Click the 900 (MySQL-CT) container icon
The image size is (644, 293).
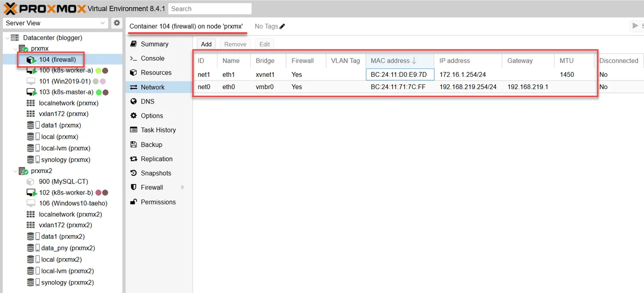tap(31, 182)
